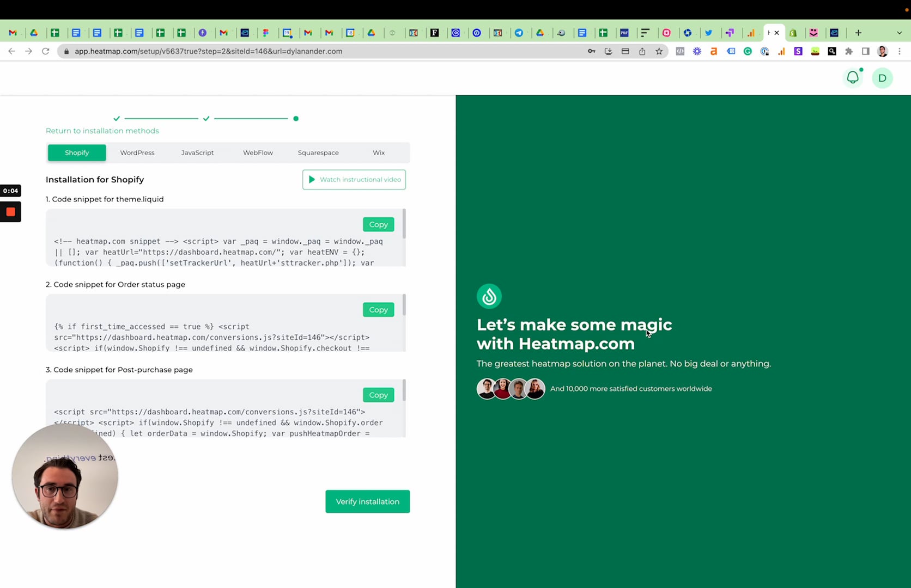Click the Amazon extension icon
The image size is (911, 588).
[x=714, y=51]
